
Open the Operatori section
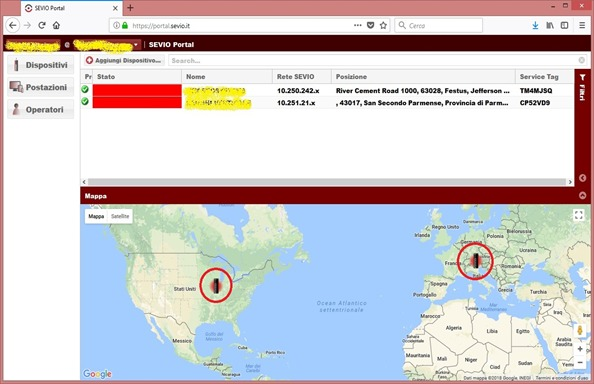point(41,110)
